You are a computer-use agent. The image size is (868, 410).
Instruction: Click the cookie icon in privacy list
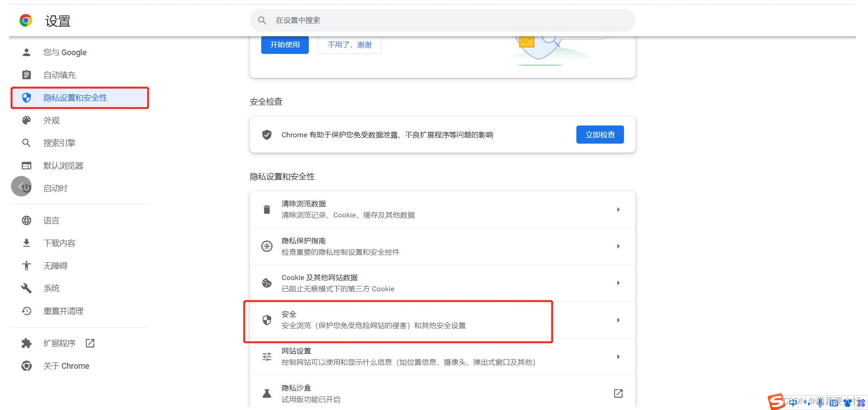click(x=267, y=283)
